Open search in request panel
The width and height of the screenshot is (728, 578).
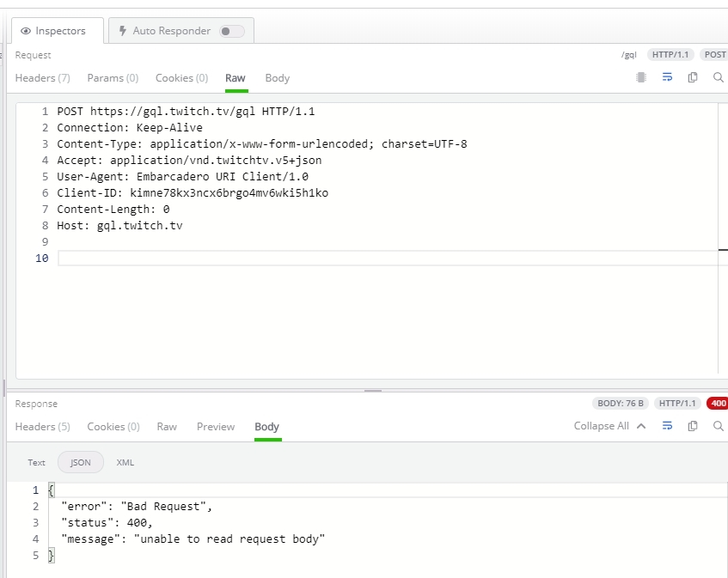(x=718, y=77)
